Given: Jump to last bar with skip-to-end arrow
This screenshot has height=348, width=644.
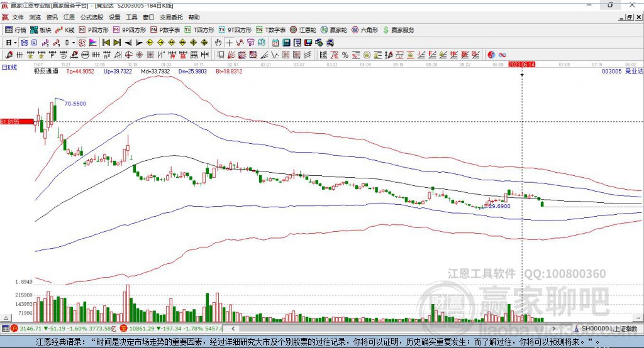Looking at the screenshot, I should (x=117, y=43).
